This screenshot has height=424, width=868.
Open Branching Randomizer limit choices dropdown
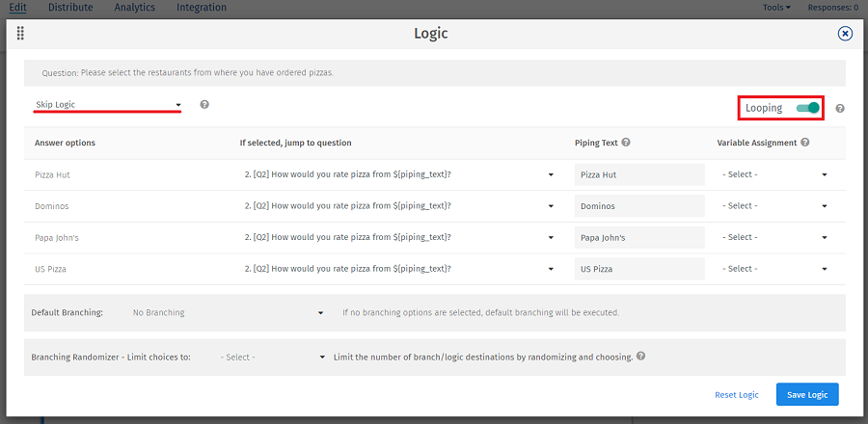click(274, 358)
